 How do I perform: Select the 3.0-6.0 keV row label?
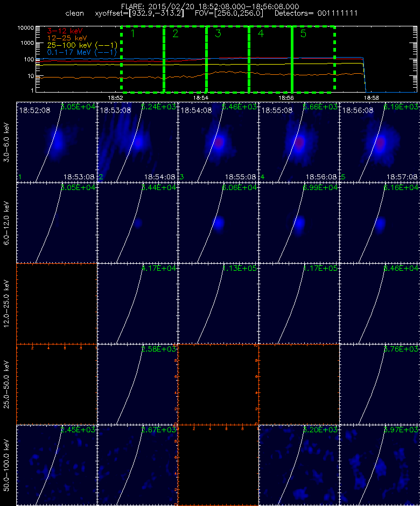[x=6, y=142]
